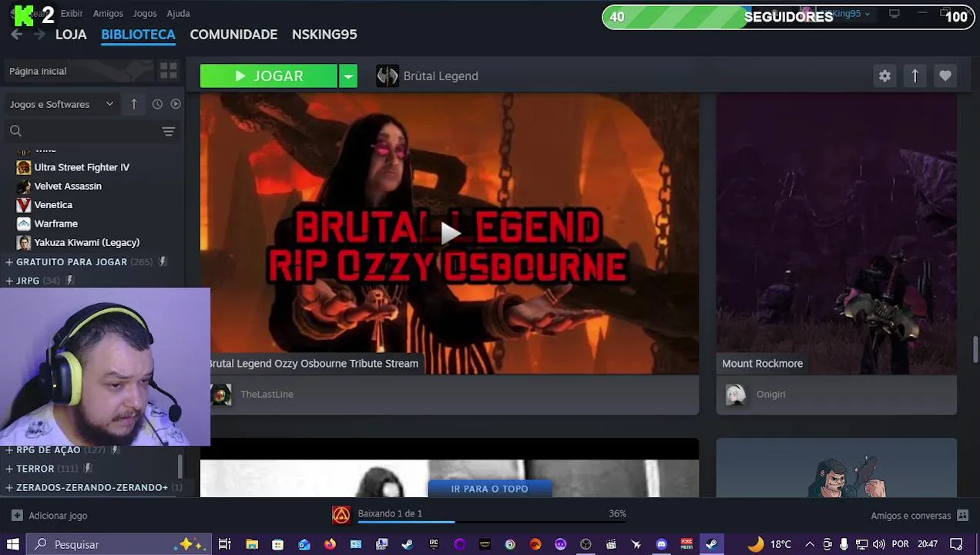
Task: Toggle ready-to-play filter button
Action: click(x=176, y=104)
